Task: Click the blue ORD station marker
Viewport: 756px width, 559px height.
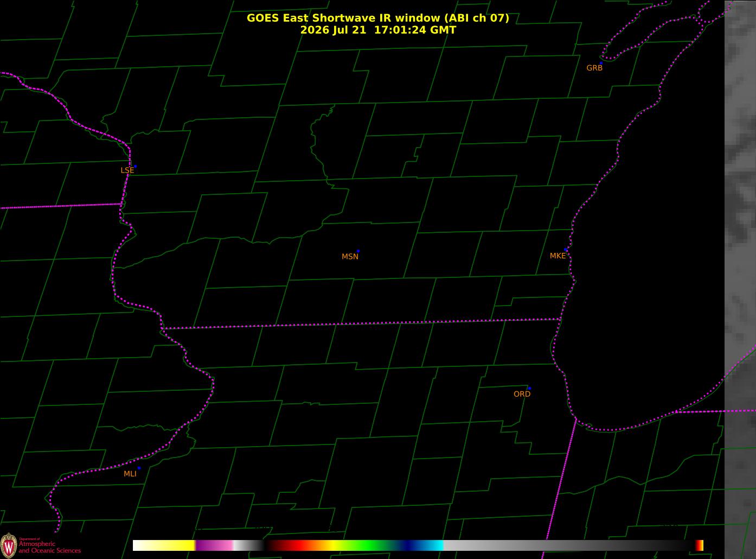Action: coord(529,389)
